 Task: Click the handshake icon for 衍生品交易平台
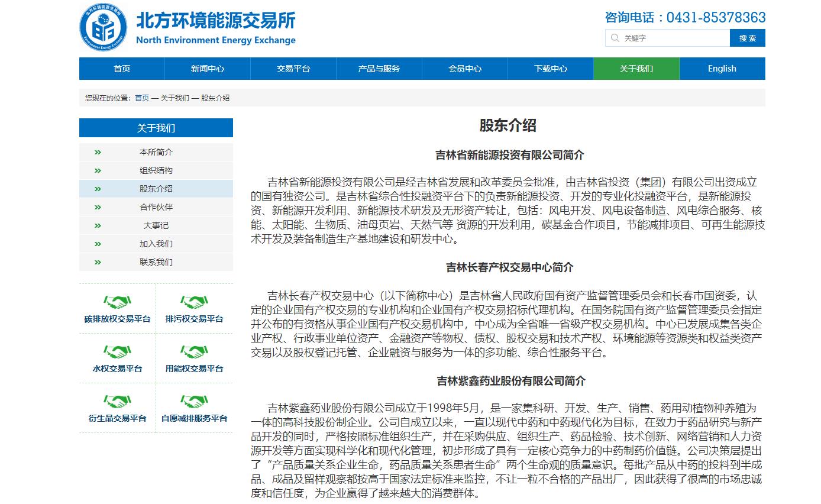117,402
